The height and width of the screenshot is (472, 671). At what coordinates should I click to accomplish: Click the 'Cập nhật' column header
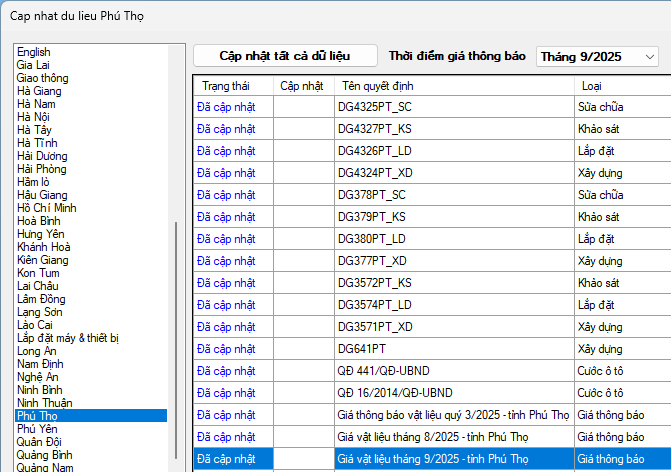pyautogui.click(x=302, y=86)
